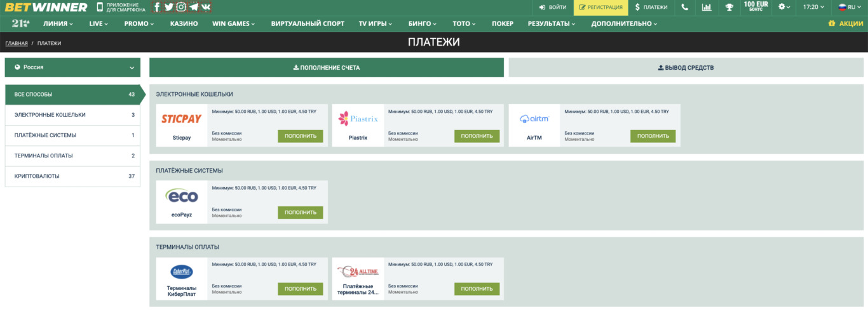The image size is (868, 311).
Task: Click ПЛАТЕЖИ header button
Action: tap(651, 8)
